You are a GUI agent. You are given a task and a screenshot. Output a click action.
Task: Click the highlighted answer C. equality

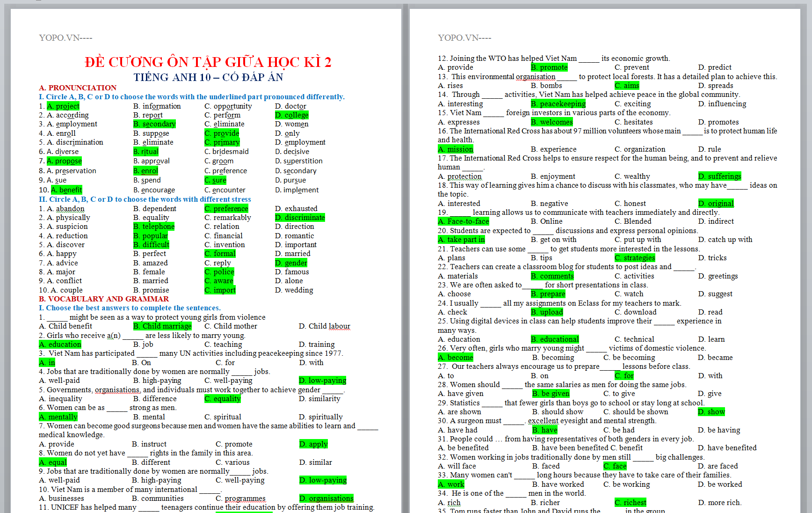pos(223,399)
